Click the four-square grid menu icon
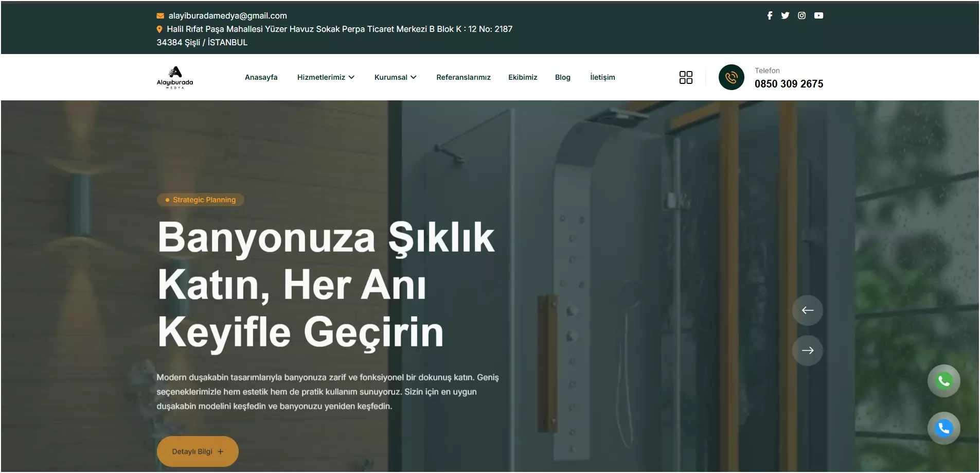Viewport: 980px width, 473px height. tap(686, 77)
